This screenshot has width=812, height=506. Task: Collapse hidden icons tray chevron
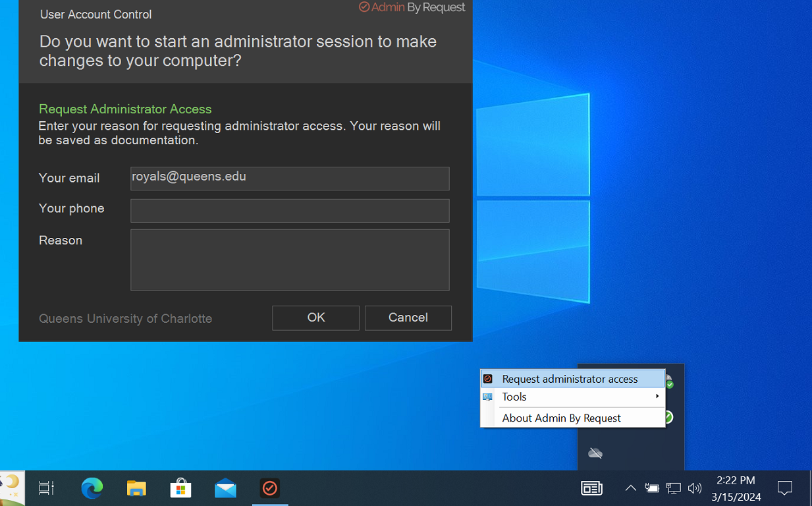(x=630, y=488)
